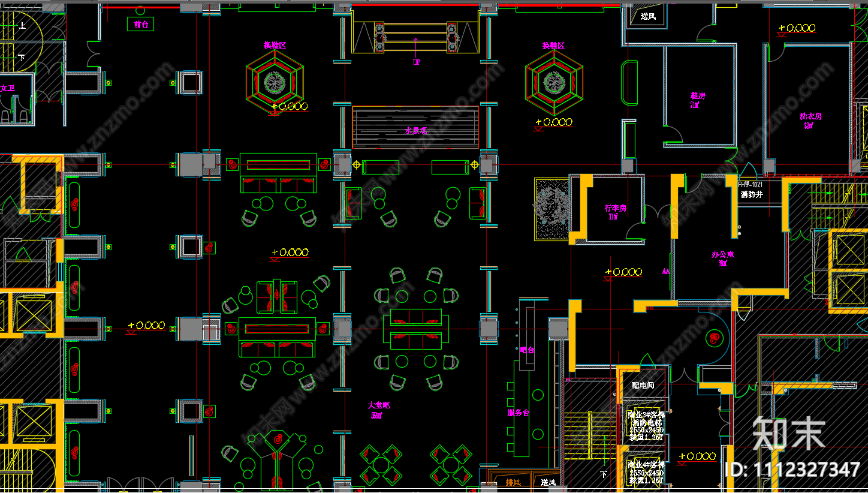
Task: Select the 前台 label
Action: coord(141,25)
